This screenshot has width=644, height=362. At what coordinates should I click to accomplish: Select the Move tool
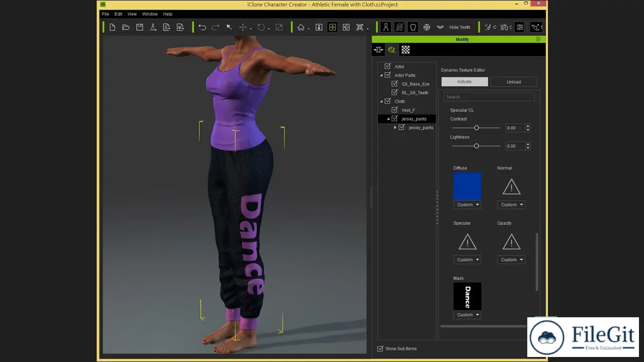tap(243, 27)
